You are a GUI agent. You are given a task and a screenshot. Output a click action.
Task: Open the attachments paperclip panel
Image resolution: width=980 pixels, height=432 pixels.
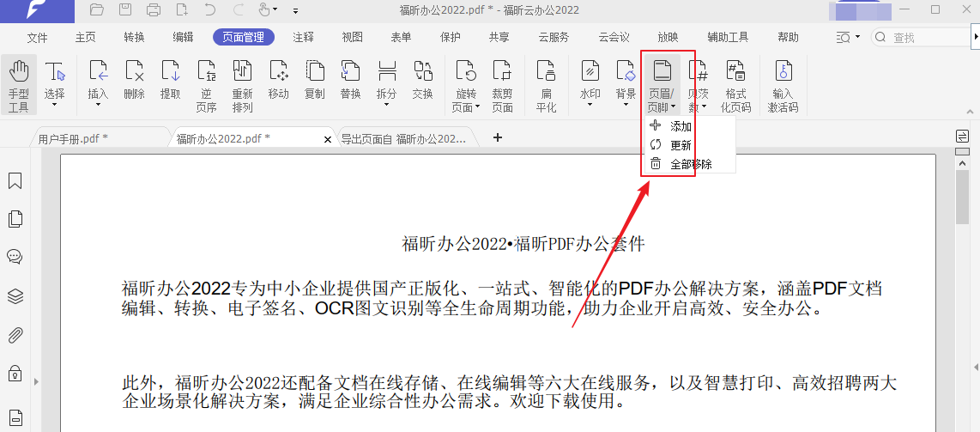[x=15, y=335]
